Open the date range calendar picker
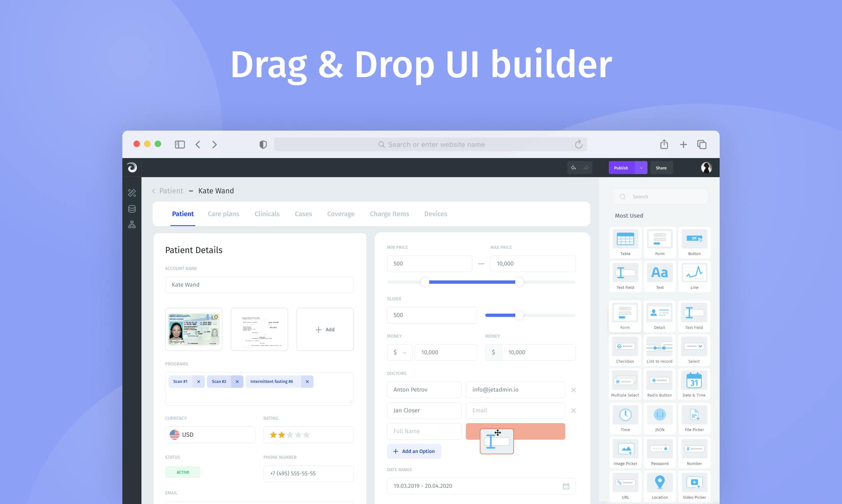 pos(566,486)
